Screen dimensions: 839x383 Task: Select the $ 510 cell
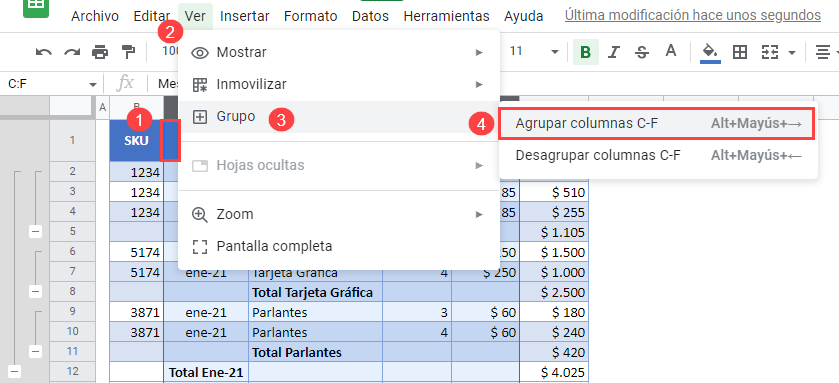(554, 192)
